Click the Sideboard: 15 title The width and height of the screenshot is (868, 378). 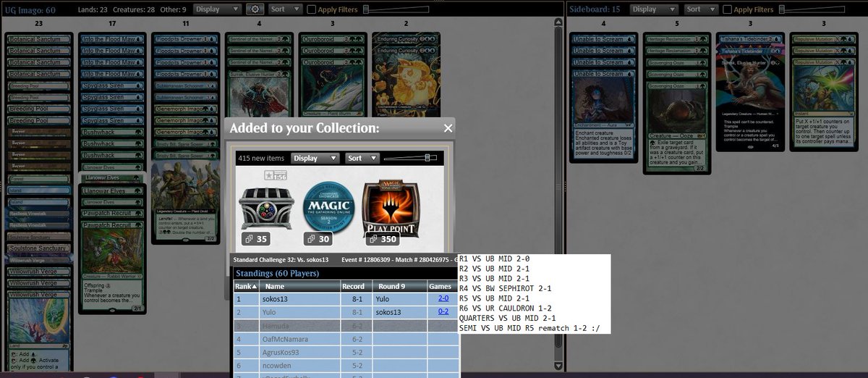click(595, 9)
